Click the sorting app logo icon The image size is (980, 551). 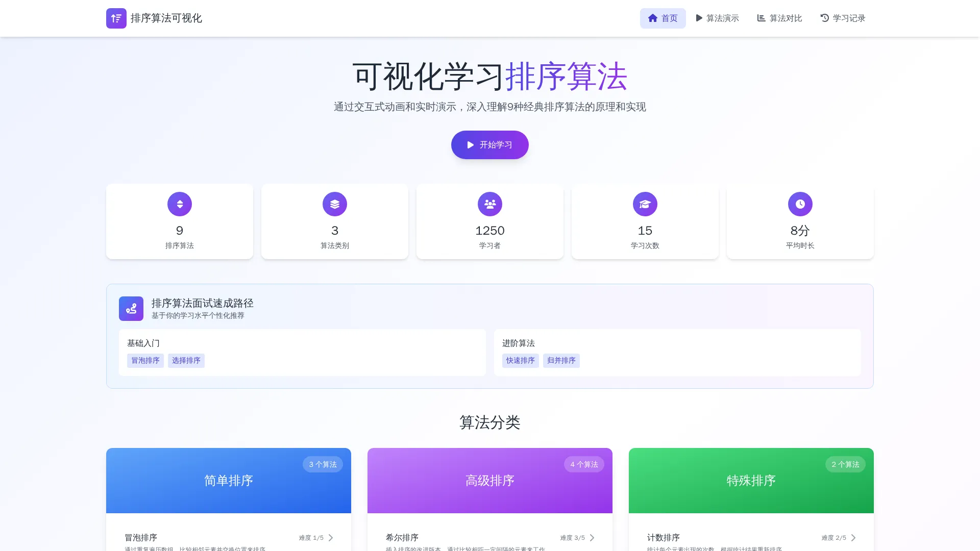[116, 18]
